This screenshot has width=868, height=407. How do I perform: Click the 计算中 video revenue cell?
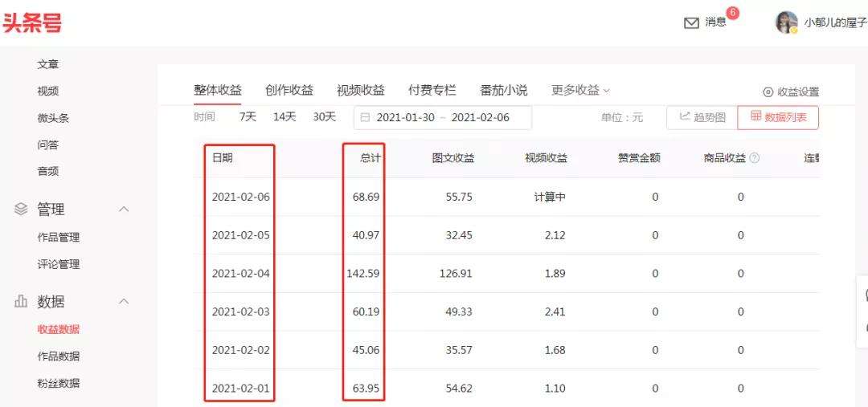coord(550,197)
